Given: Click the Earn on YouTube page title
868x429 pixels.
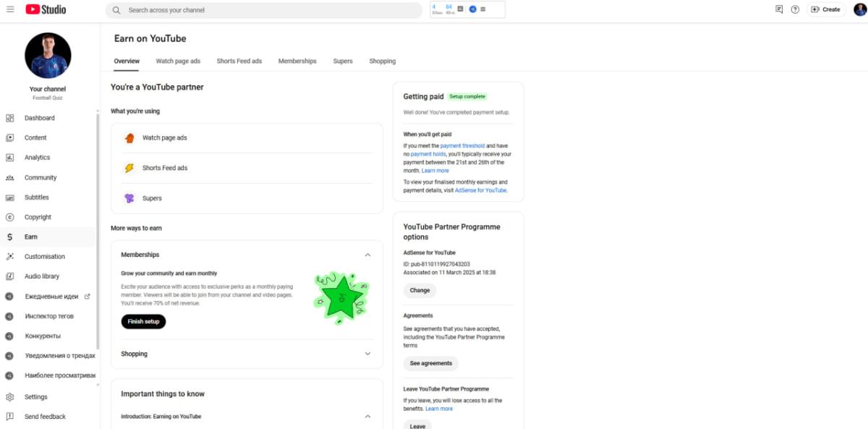Looking at the screenshot, I should pyautogui.click(x=150, y=38).
